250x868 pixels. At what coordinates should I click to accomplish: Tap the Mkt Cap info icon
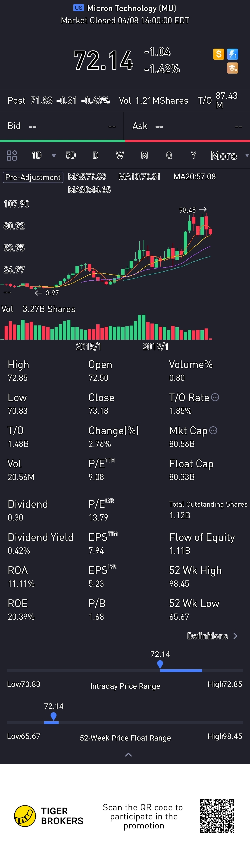pyautogui.click(x=213, y=430)
